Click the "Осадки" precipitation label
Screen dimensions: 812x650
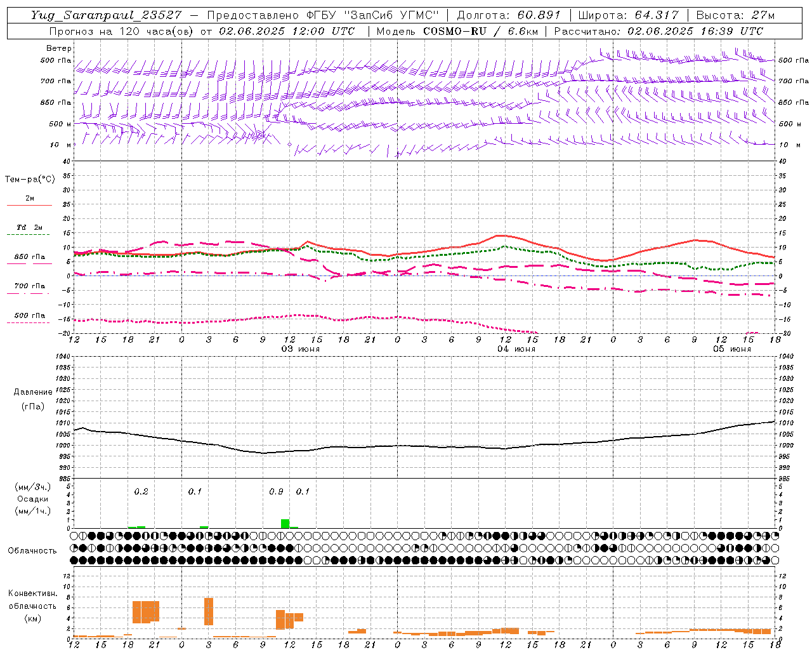pyautogui.click(x=33, y=499)
